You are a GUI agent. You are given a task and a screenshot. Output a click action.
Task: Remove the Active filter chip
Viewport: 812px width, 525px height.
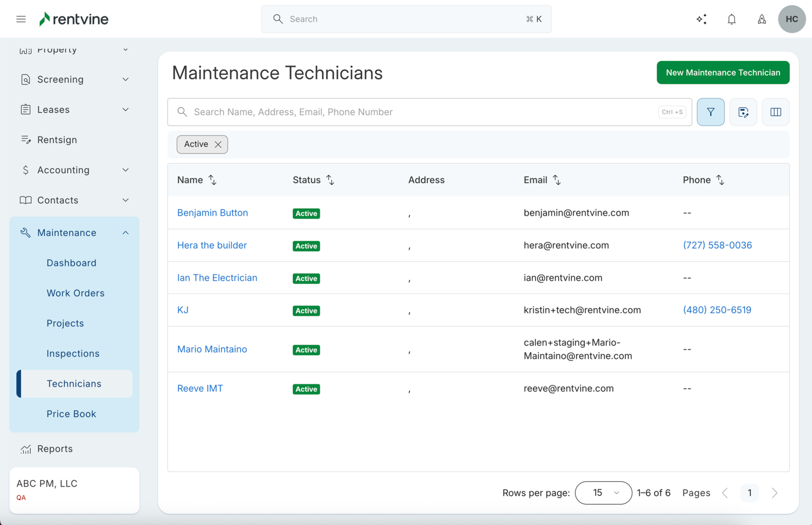point(218,145)
